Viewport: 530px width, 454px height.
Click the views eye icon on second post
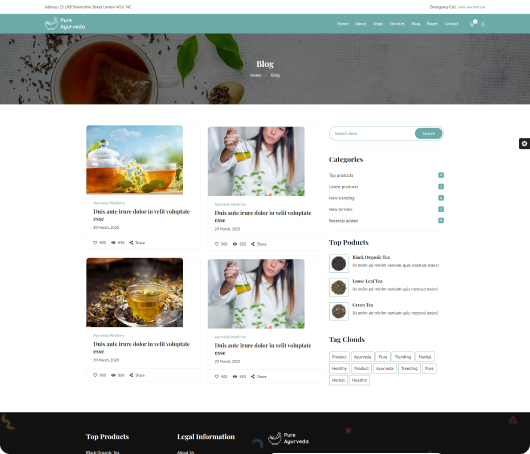pos(235,244)
